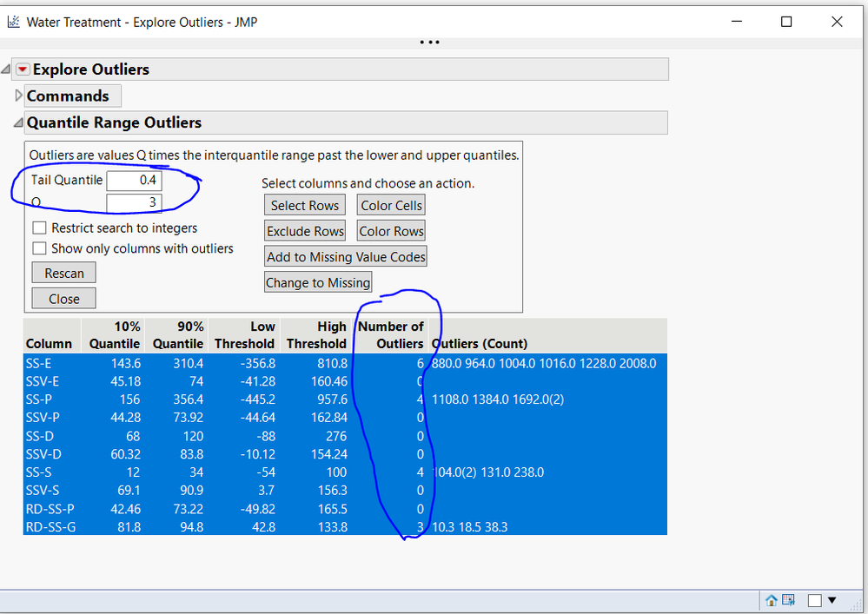Collapse the Explore Outliers outline
This screenshot has width=868, height=614.
[7, 69]
